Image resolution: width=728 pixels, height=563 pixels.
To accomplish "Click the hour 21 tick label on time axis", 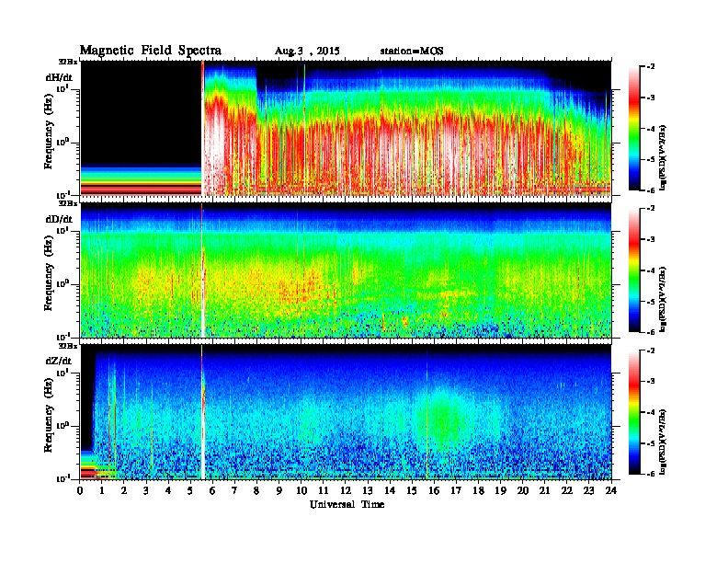I will [x=544, y=490].
